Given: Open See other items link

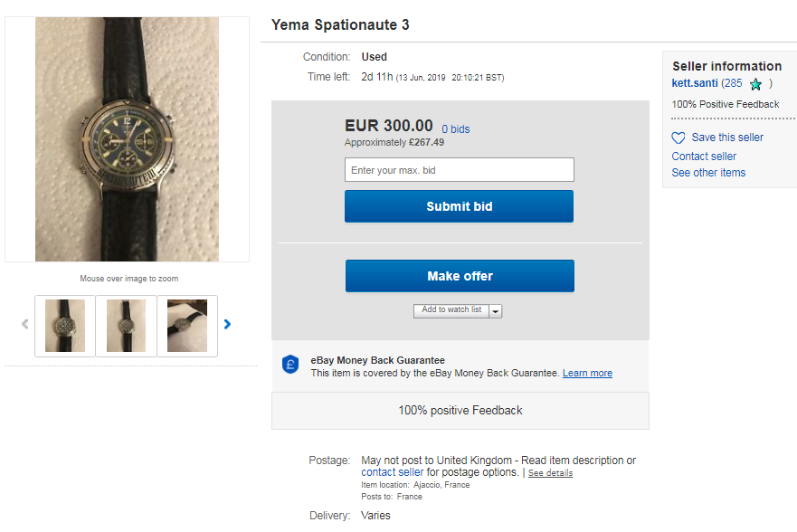Looking at the screenshot, I should pos(708,173).
